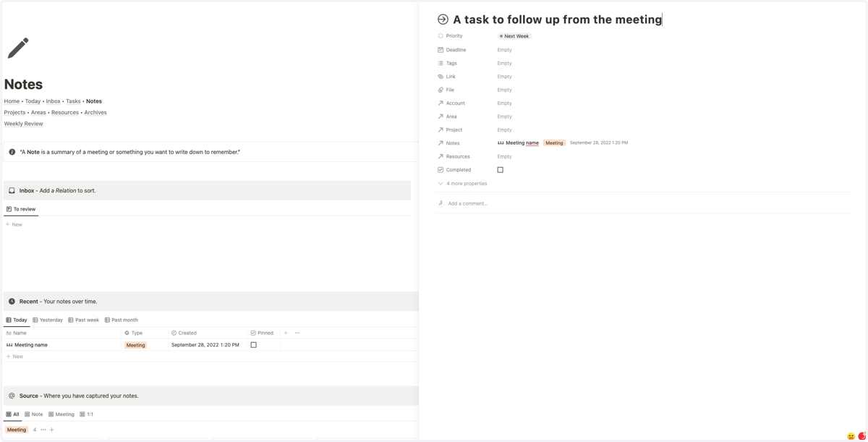Click the arrow-circle icon beside the task title

[x=443, y=20]
